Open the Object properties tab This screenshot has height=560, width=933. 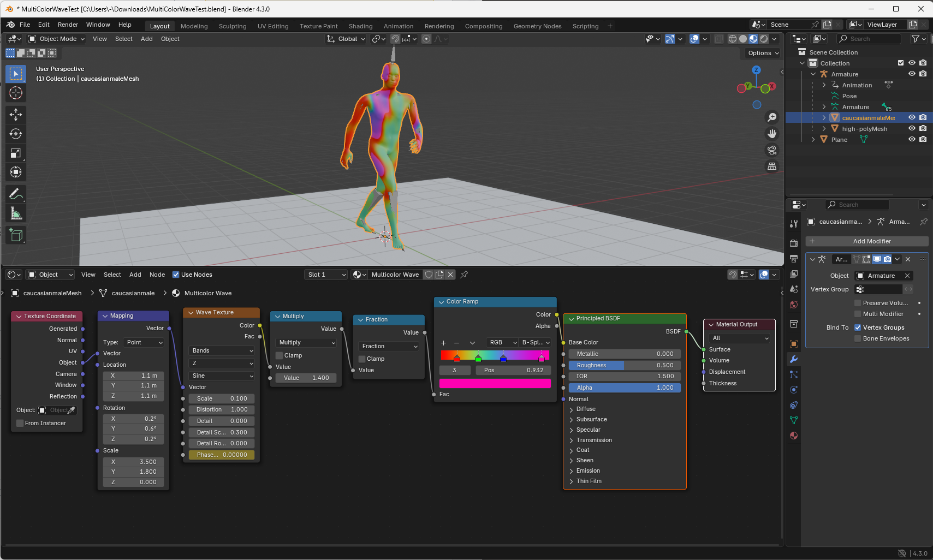click(794, 344)
